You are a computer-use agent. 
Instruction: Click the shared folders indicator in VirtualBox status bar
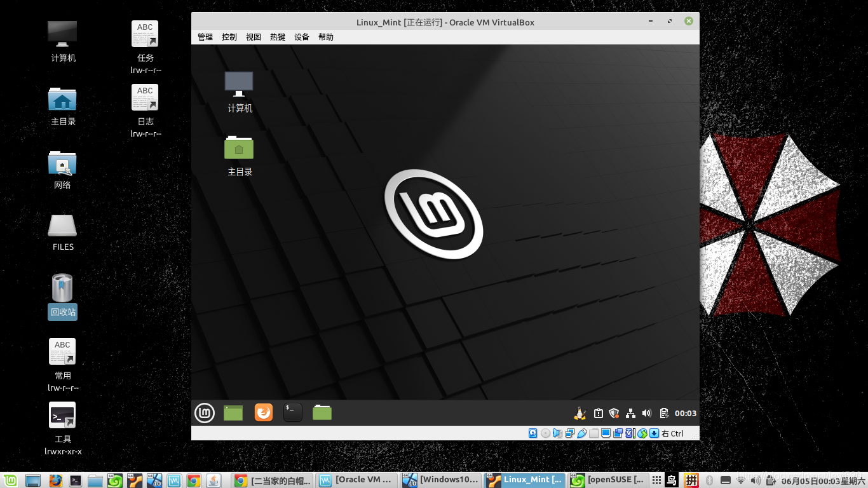click(x=593, y=433)
